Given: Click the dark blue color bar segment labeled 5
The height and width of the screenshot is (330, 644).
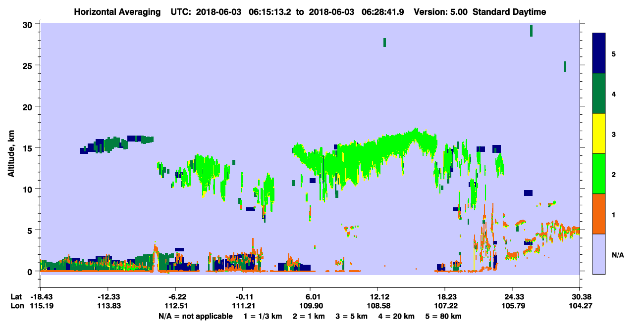Looking at the screenshot, I should pyautogui.click(x=599, y=53).
